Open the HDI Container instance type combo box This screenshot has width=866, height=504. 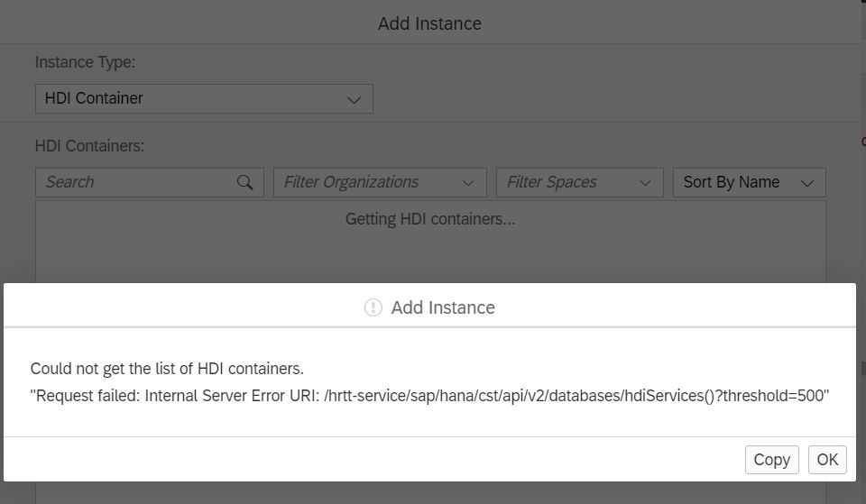click(204, 99)
